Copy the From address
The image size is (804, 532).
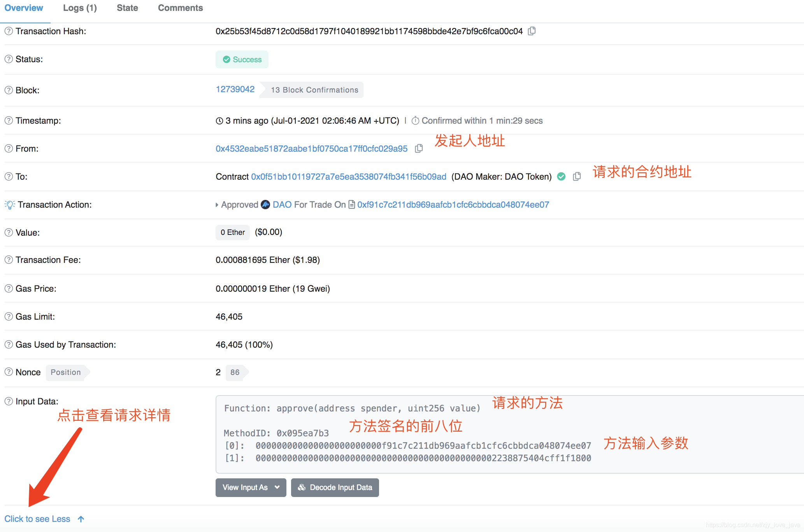419,149
